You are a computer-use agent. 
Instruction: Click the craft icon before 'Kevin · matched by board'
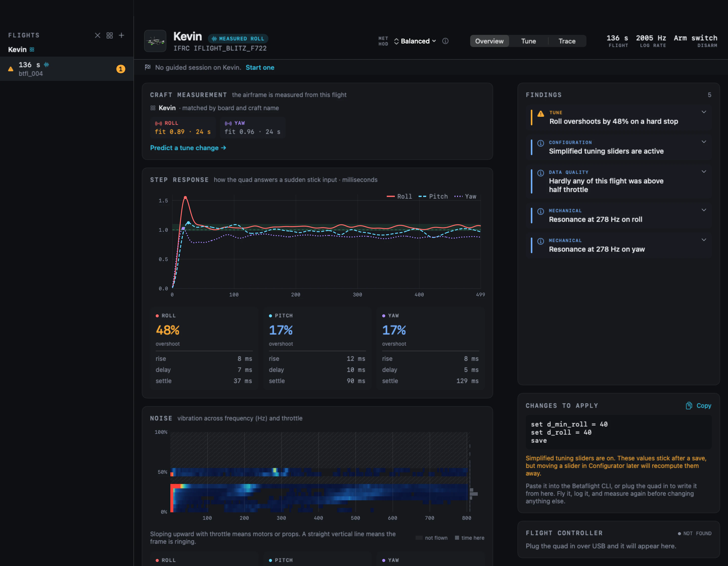[x=153, y=108]
